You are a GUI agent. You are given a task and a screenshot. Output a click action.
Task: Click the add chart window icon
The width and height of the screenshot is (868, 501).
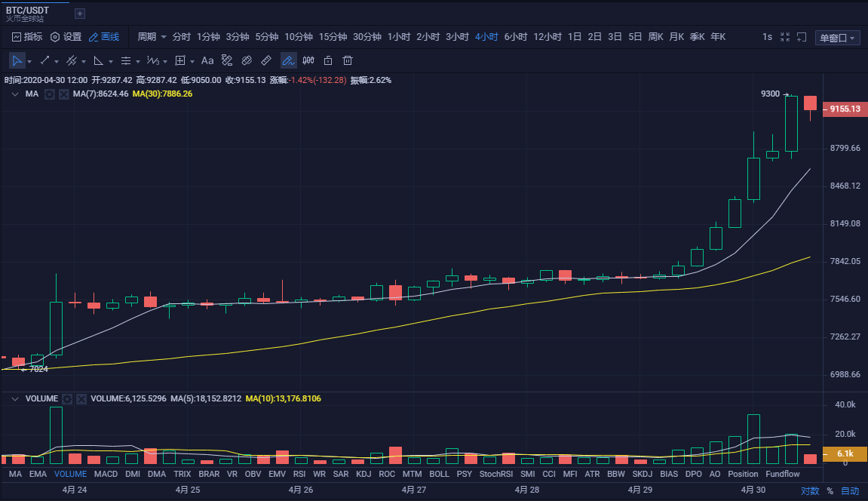pyautogui.click(x=802, y=37)
